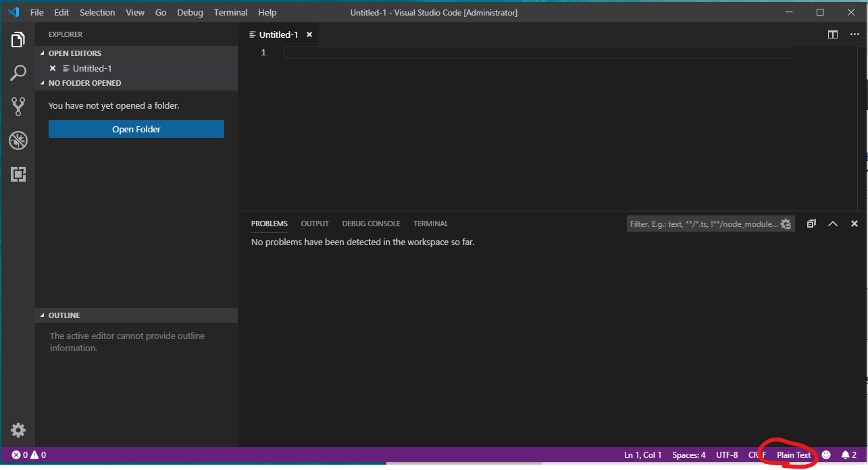Click the Open Folder button

136,128
